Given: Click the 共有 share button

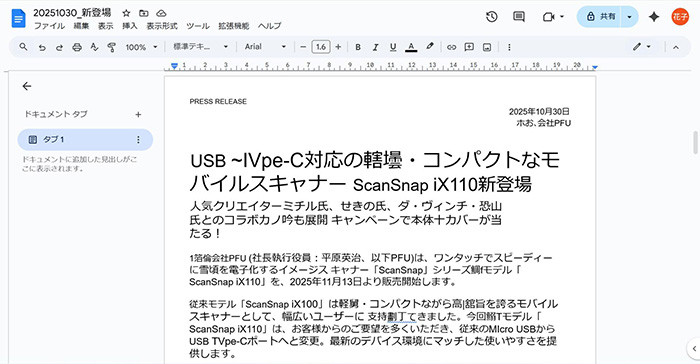Looking at the screenshot, I should point(600,17).
